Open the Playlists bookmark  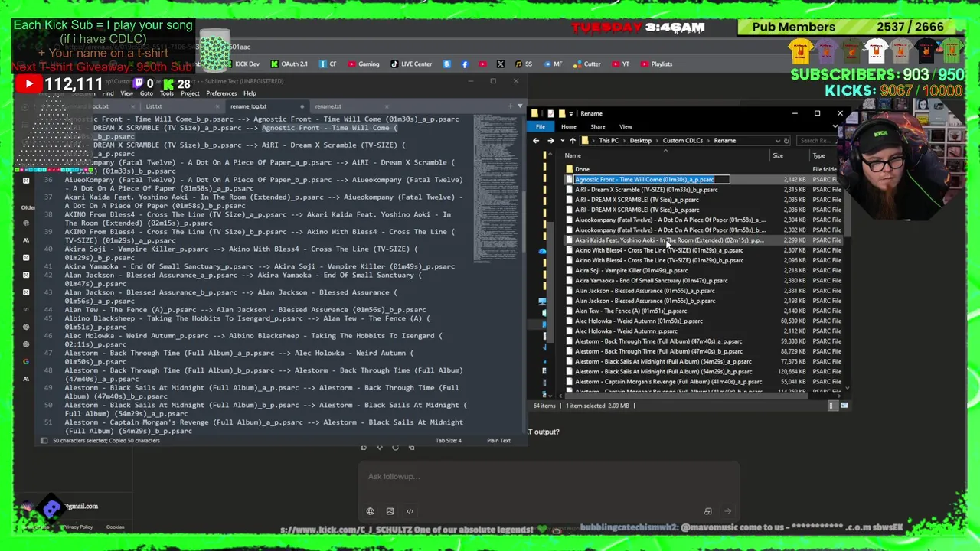point(656,64)
